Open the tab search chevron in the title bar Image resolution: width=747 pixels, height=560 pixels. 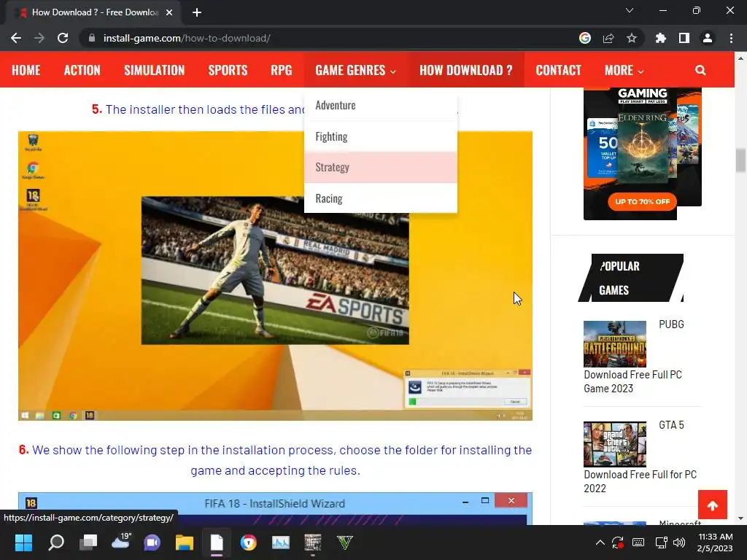pos(630,10)
